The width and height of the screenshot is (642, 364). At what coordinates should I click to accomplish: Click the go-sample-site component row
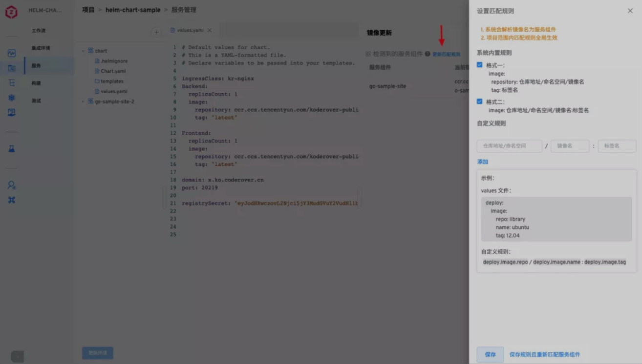click(x=387, y=86)
